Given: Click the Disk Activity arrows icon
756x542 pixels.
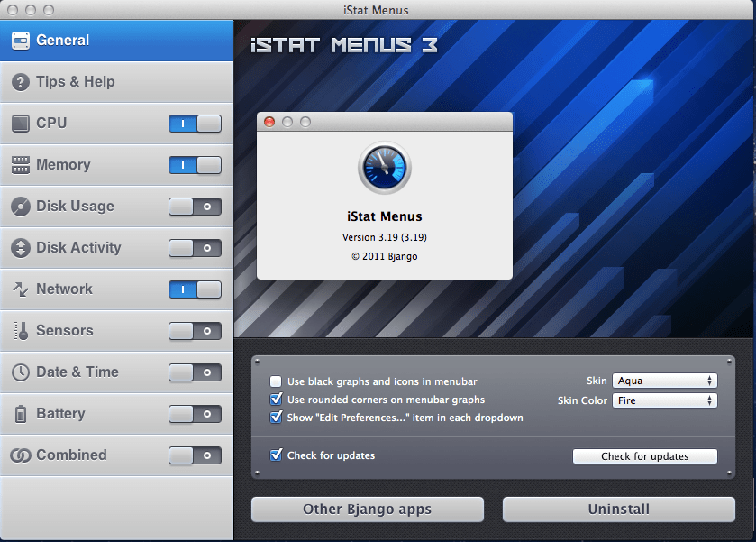Looking at the screenshot, I should tap(20, 248).
